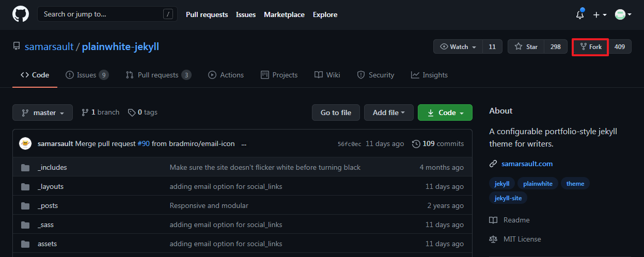The height and width of the screenshot is (257, 644).
Task: Open Pull requests in top navigation
Action: pyautogui.click(x=207, y=14)
